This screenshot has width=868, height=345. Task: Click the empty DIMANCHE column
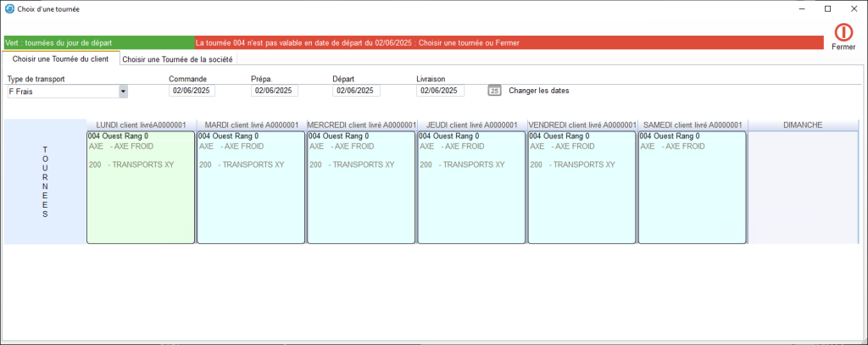[x=802, y=186]
